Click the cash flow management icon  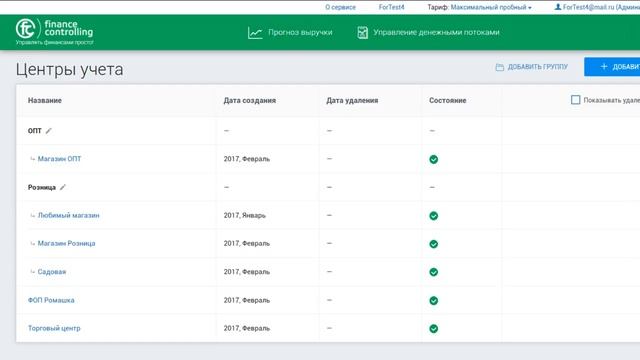tap(362, 33)
